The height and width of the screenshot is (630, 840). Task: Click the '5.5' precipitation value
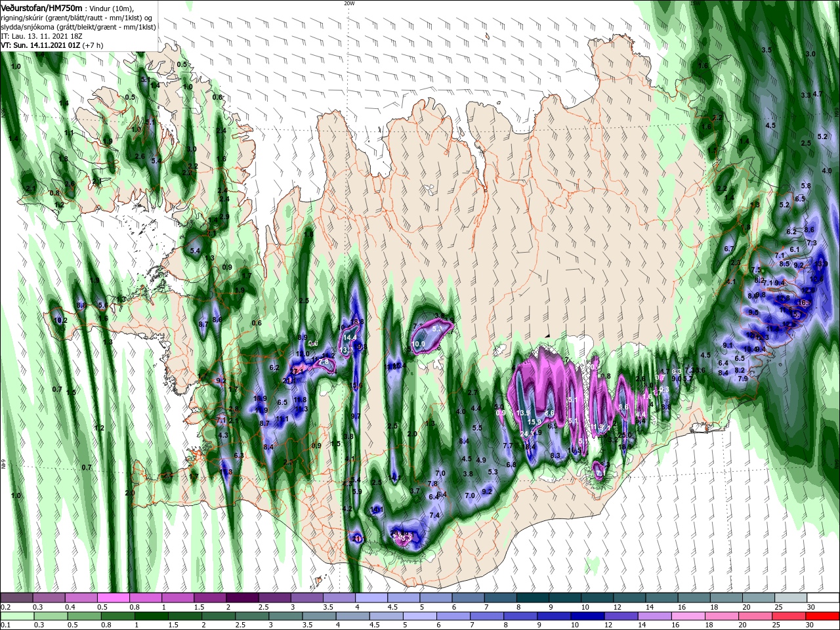click(477, 428)
